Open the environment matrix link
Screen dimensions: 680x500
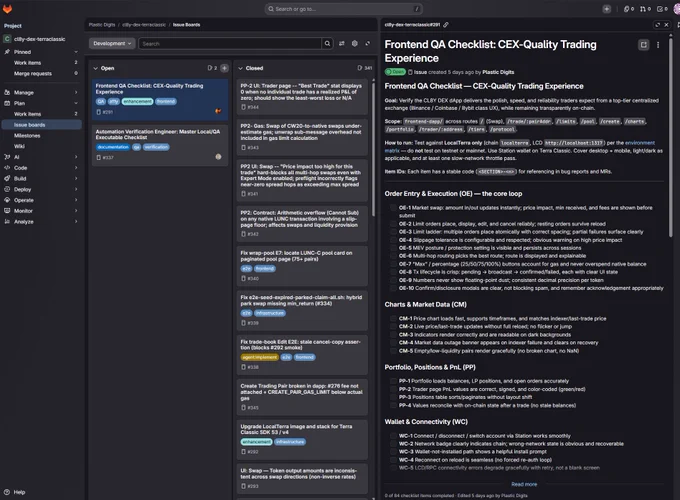pos(640,143)
